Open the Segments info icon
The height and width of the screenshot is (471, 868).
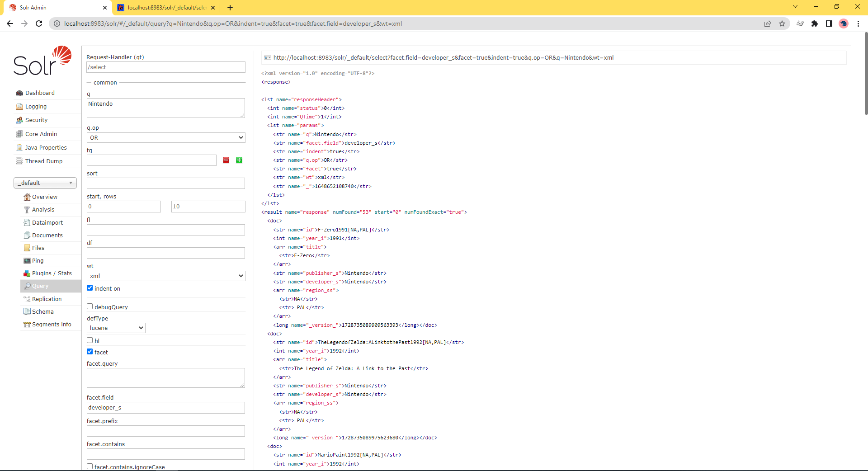(x=27, y=325)
